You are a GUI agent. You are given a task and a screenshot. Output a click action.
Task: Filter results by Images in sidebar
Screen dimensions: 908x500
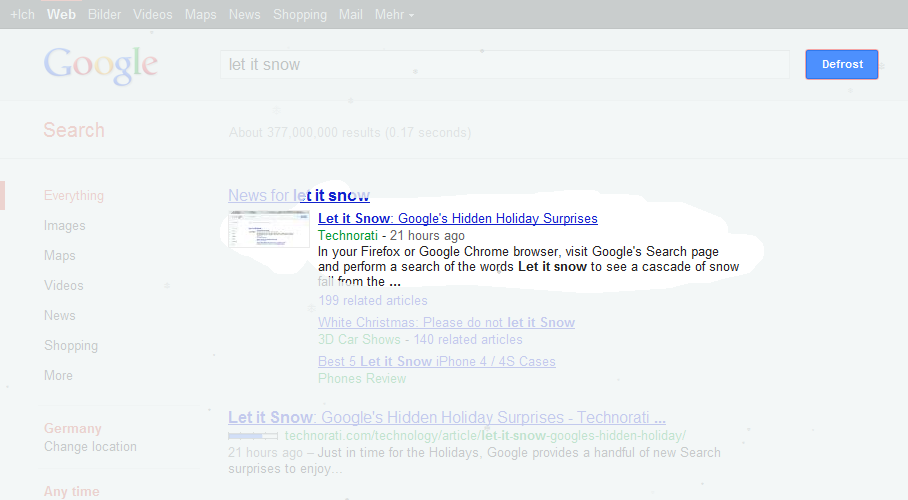point(64,226)
